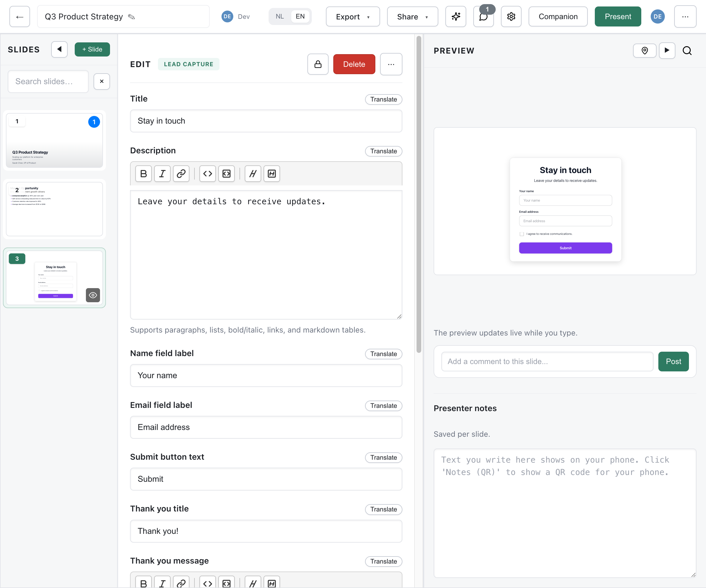Image resolution: width=706 pixels, height=588 pixels.
Task: Apply bold in Description toolbar
Action: point(144,174)
